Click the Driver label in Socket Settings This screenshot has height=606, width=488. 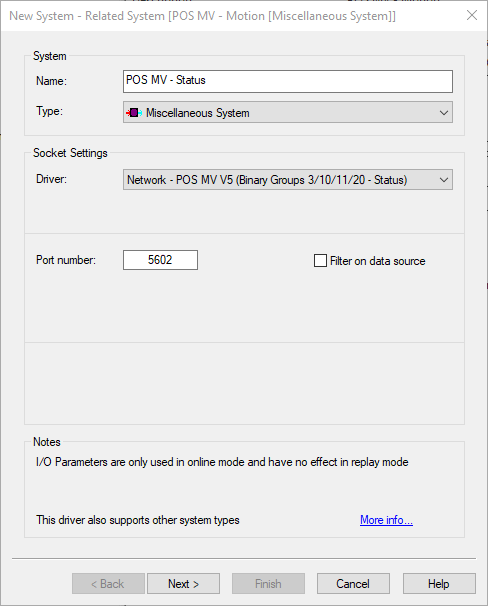(51, 179)
